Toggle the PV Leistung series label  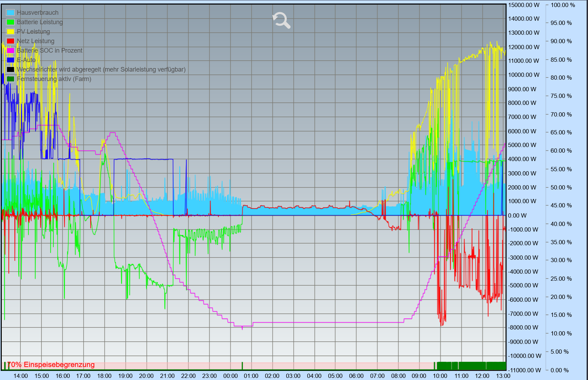pyautogui.click(x=33, y=32)
